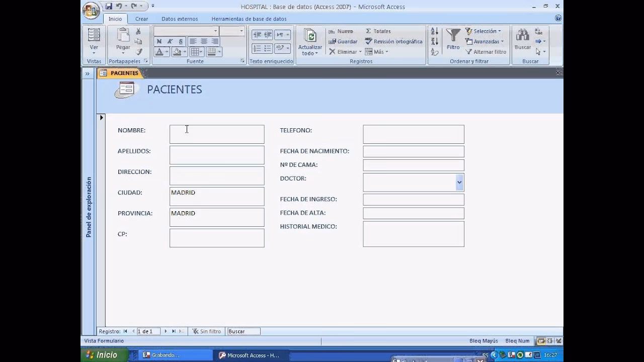
Task: Click the decrease indent icon
Action: coord(257,35)
